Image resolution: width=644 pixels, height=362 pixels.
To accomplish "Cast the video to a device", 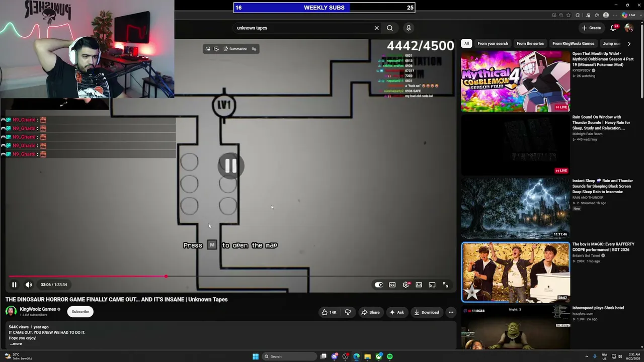I will pos(432,285).
